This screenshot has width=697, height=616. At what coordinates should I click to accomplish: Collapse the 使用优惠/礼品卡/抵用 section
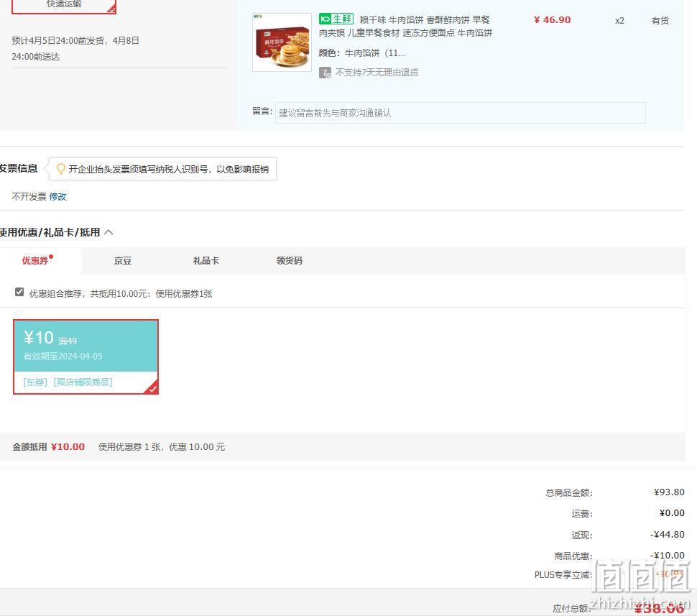(x=109, y=232)
